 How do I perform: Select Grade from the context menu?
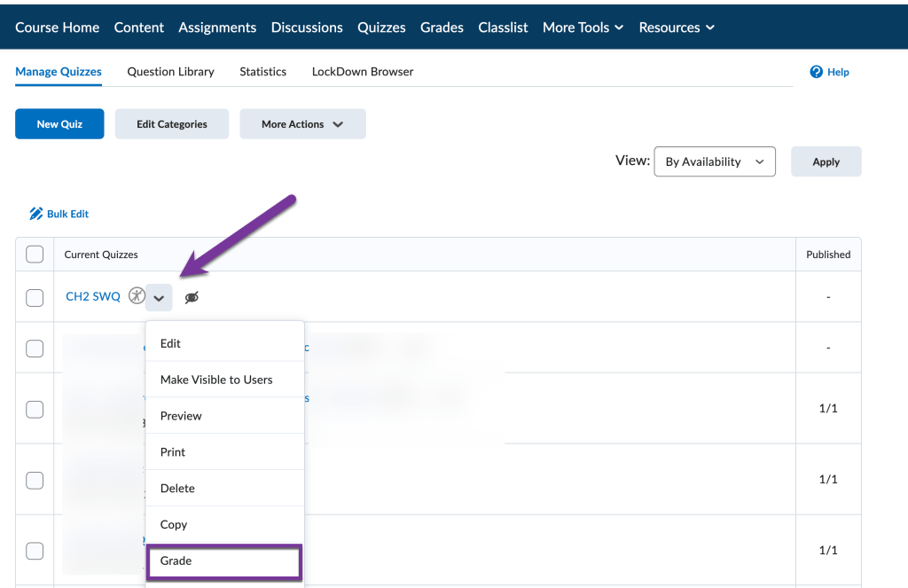(176, 561)
